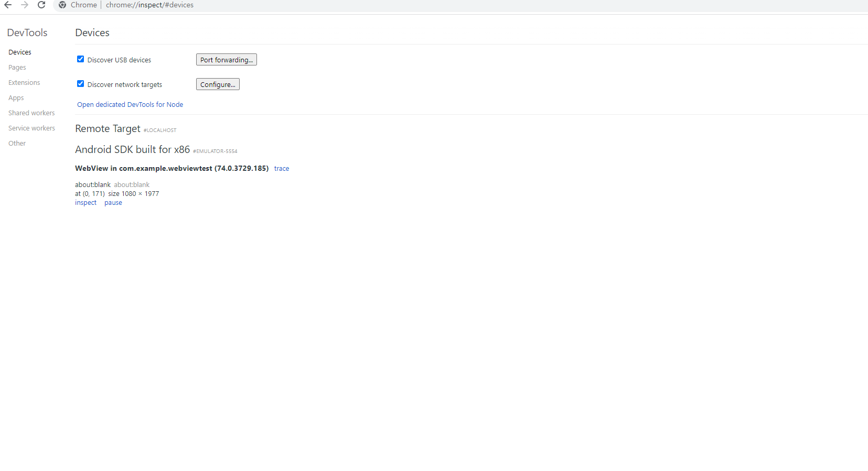Open Port forwarding settings
This screenshot has width=868, height=471.
coord(227,60)
